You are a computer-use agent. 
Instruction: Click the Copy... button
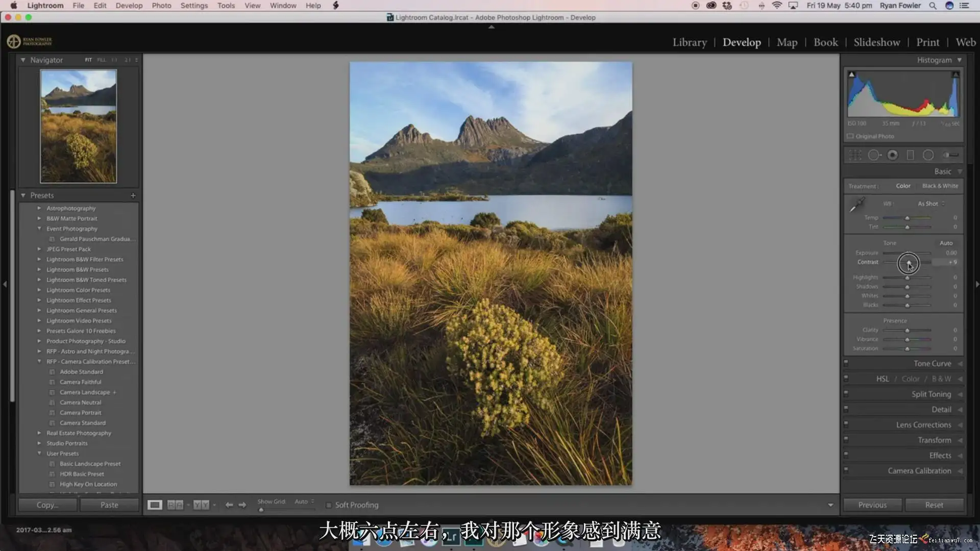(x=47, y=505)
